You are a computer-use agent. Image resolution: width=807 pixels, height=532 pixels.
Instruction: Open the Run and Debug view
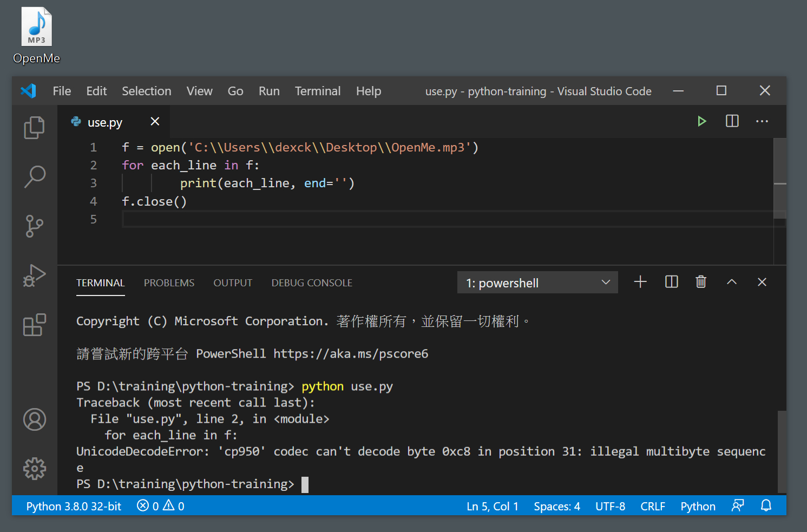34,275
